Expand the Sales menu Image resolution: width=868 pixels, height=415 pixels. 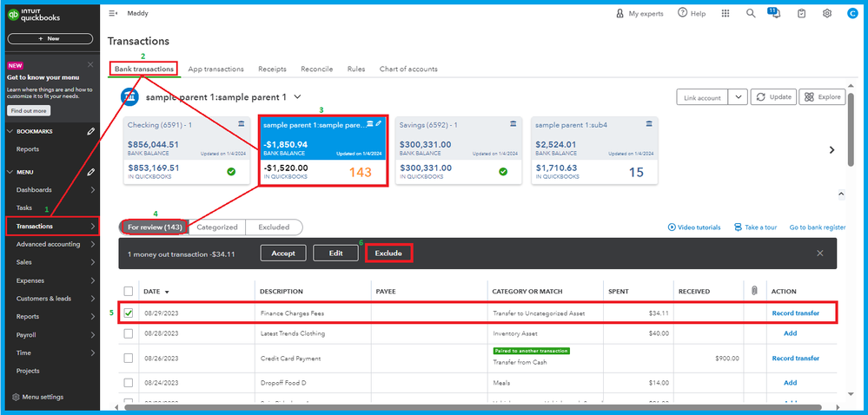click(92, 262)
